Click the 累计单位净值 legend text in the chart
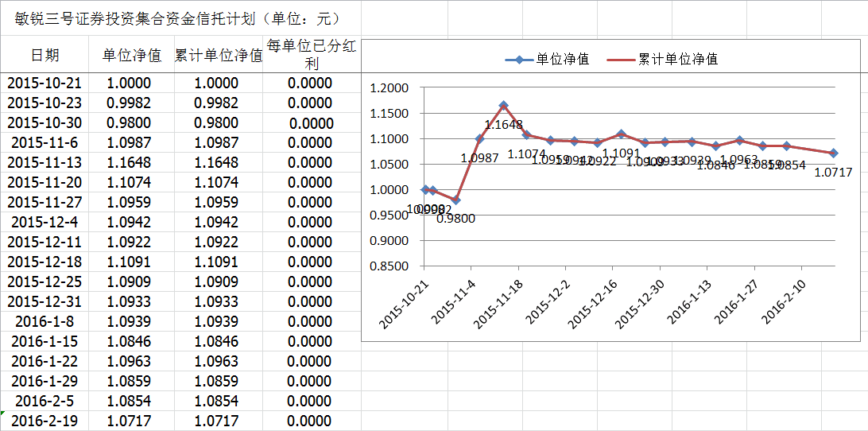 (x=678, y=60)
